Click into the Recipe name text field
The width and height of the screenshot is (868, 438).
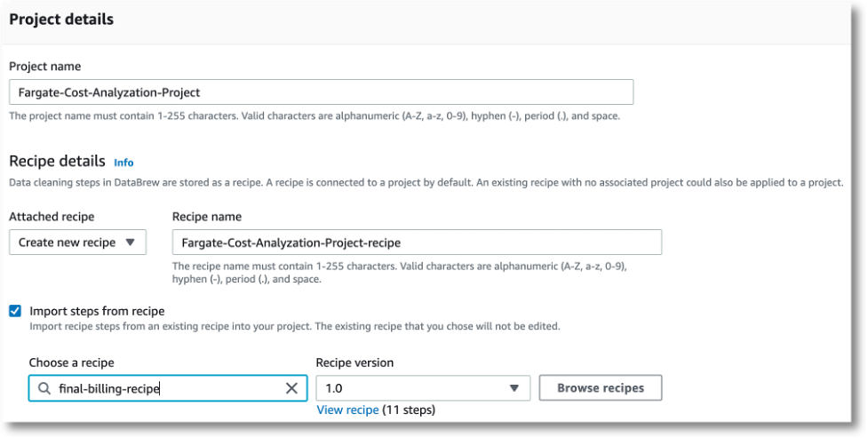tap(417, 242)
